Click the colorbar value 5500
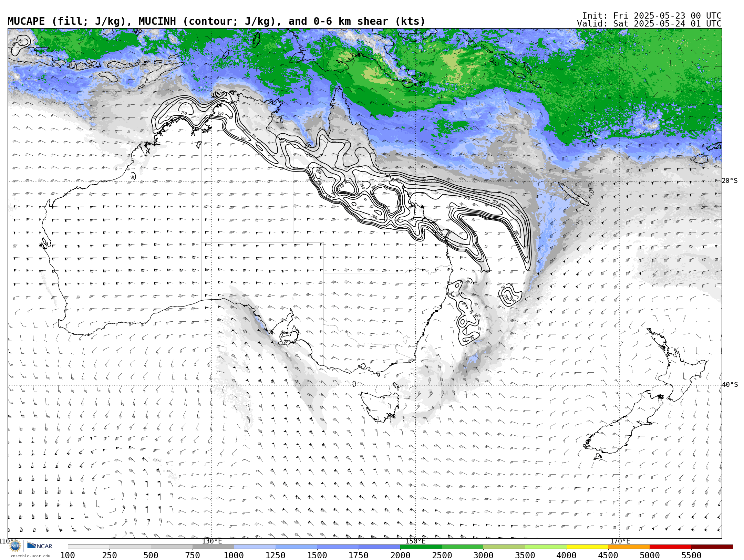 [x=691, y=556]
